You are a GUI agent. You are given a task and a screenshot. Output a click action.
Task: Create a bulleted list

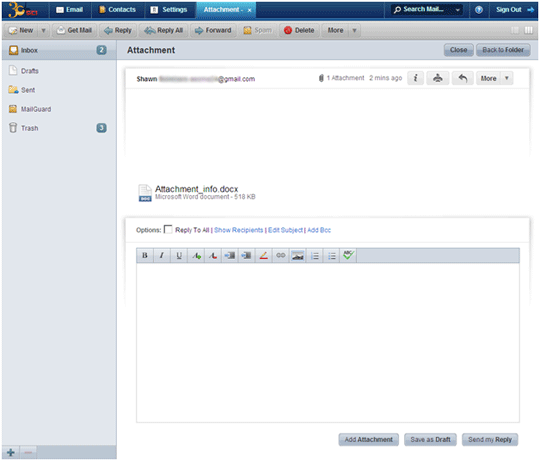[x=331, y=255]
